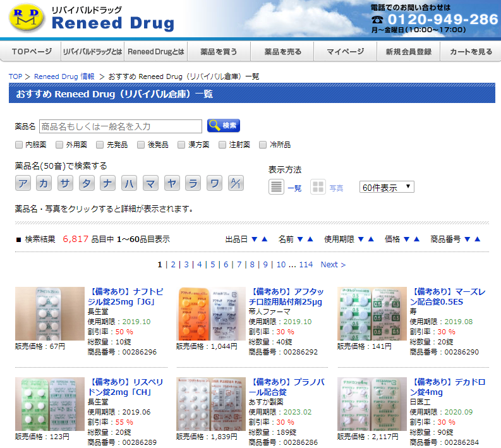Open TOPページ menu tab
501x448 pixels.
pyautogui.click(x=31, y=51)
